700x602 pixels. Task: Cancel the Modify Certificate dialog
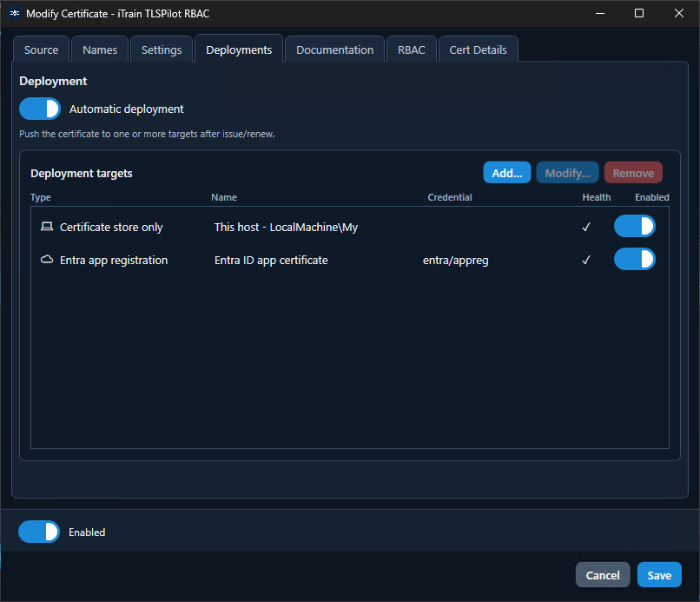603,575
